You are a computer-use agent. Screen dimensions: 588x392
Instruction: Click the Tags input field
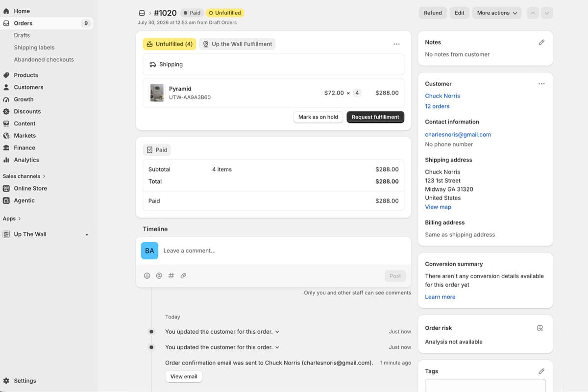[x=485, y=386]
